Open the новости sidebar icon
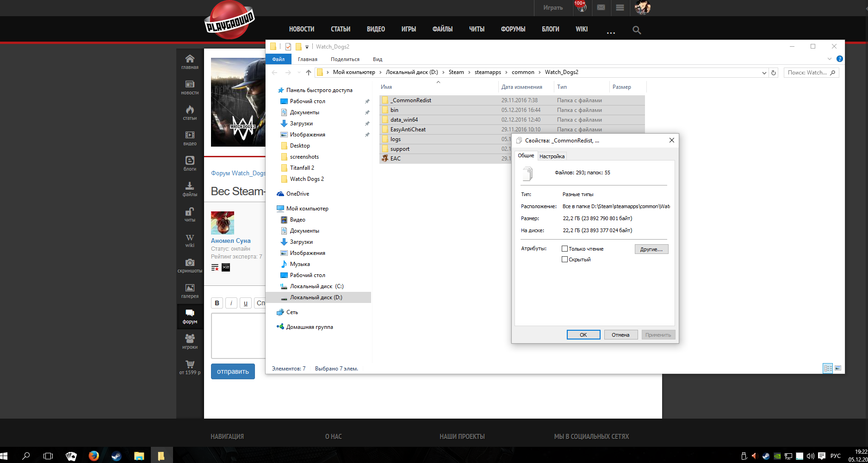The height and width of the screenshot is (463, 868). pyautogui.click(x=190, y=87)
